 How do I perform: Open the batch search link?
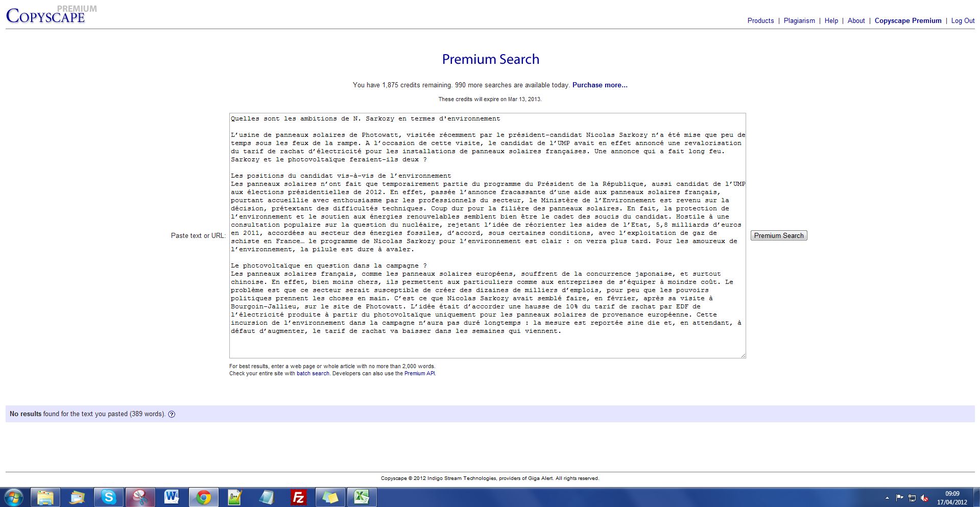click(x=313, y=373)
